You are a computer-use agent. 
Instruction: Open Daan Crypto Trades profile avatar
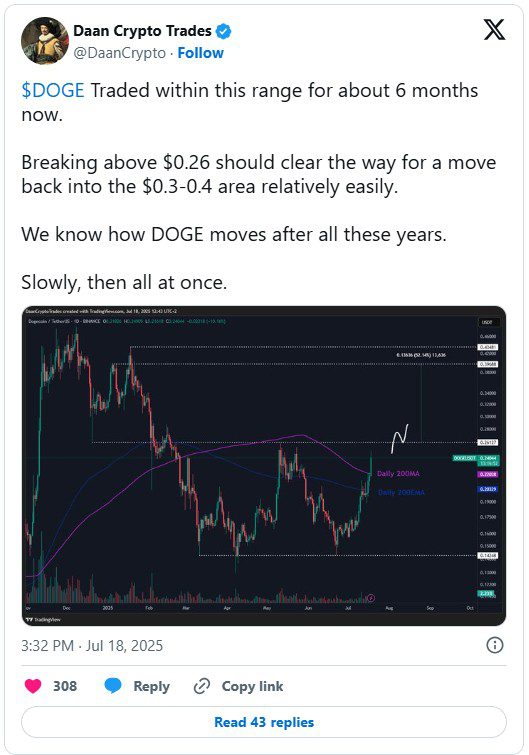[x=45, y=41]
